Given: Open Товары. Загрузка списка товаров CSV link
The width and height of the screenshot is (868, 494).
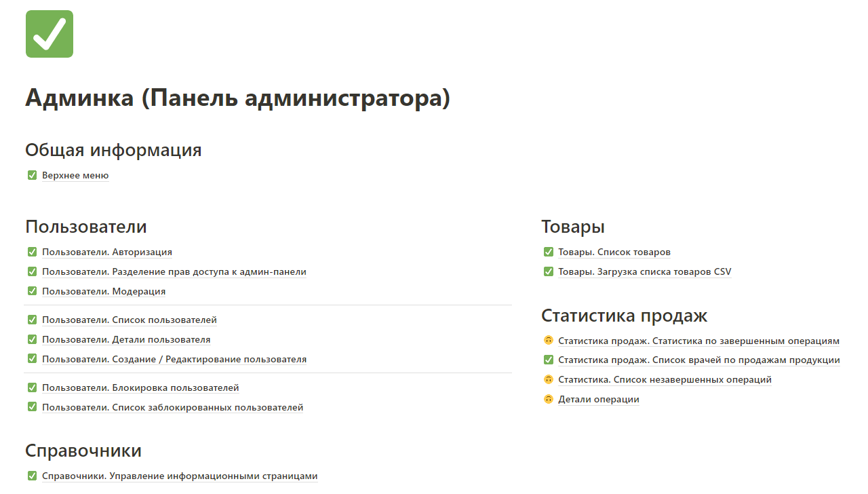Looking at the screenshot, I should coord(645,271).
